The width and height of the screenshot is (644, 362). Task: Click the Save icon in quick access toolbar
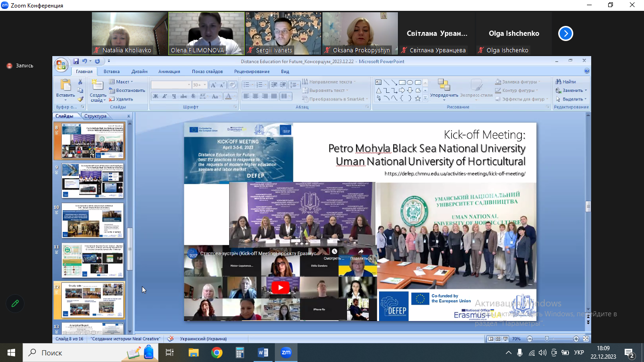75,61
